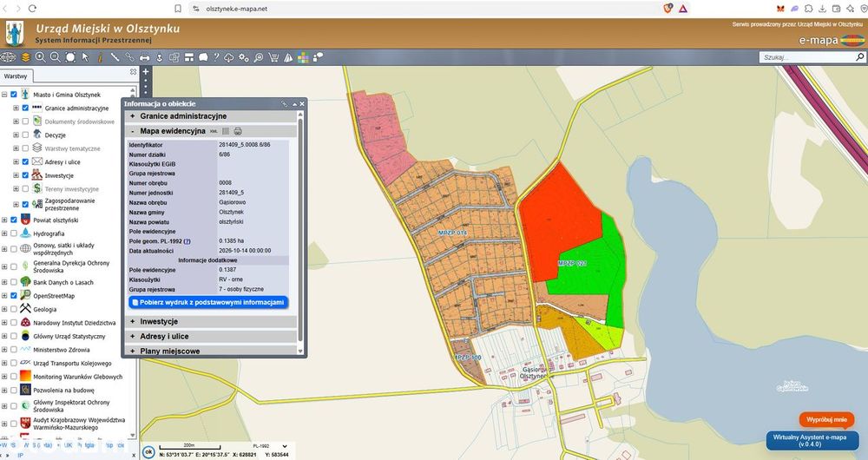Click Pobierz wydruk z podstawowymi informacjami button
868x460 pixels.
208,302
